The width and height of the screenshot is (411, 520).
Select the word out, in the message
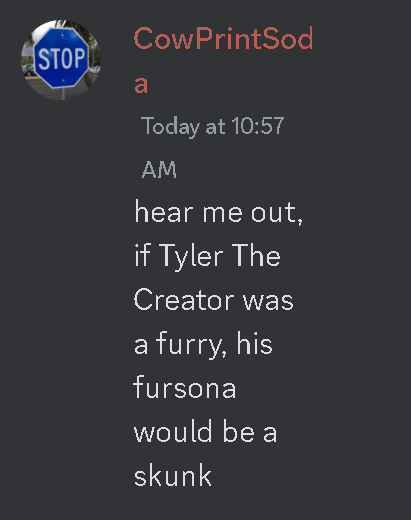pos(277,213)
